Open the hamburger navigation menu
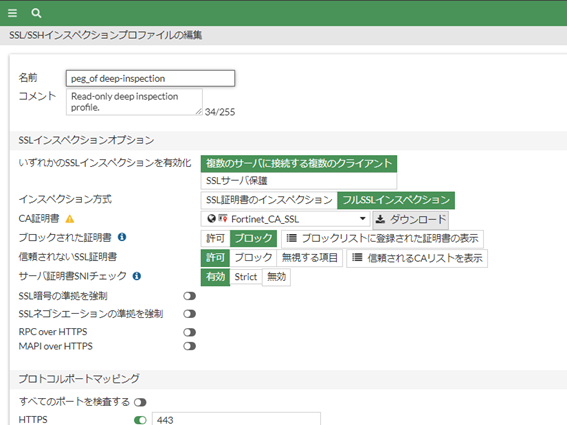The image size is (567, 425). tap(12, 13)
